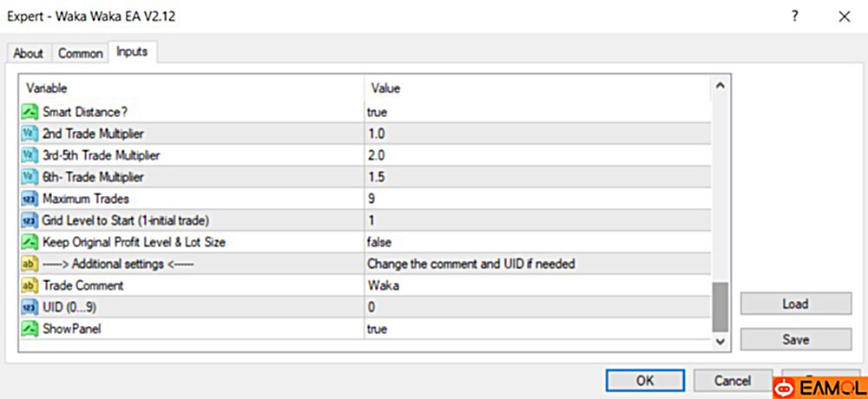Click the 3rd-5th Trade Multiplier type icon
Screen dimensions: 868x399
coord(29,155)
